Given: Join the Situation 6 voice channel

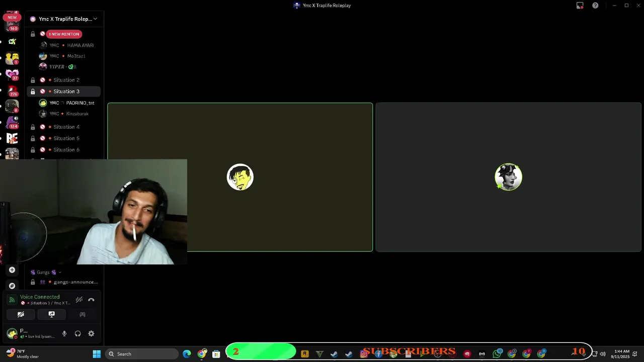Looking at the screenshot, I should 64,150.
